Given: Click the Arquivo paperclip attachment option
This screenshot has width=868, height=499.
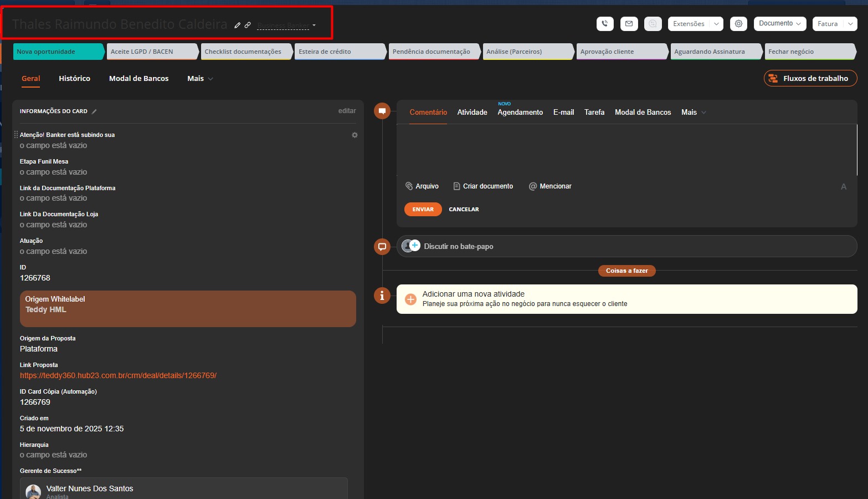Looking at the screenshot, I should tap(422, 186).
